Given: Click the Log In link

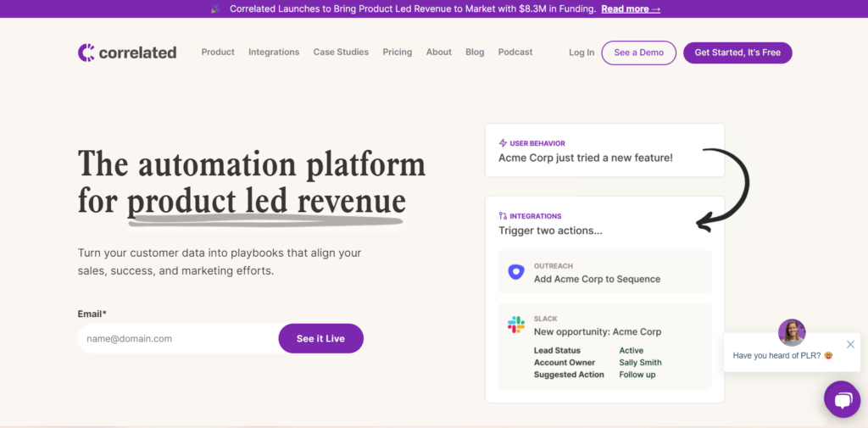Looking at the screenshot, I should (x=581, y=53).
